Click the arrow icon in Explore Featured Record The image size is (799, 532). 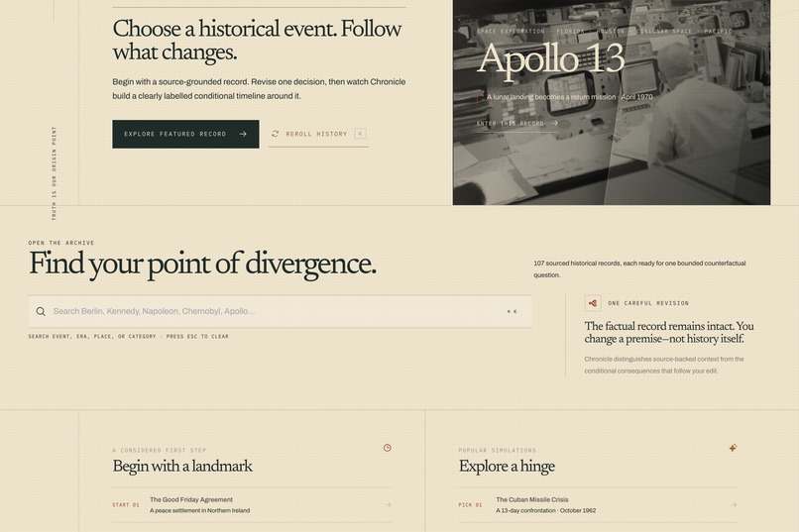pyautogui.click(x=243, y=135)
